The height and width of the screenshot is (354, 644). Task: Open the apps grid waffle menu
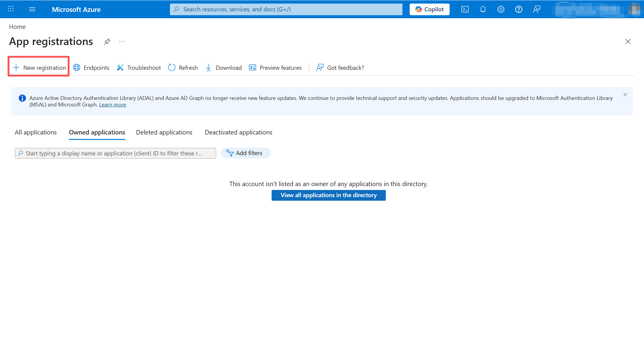11,9
